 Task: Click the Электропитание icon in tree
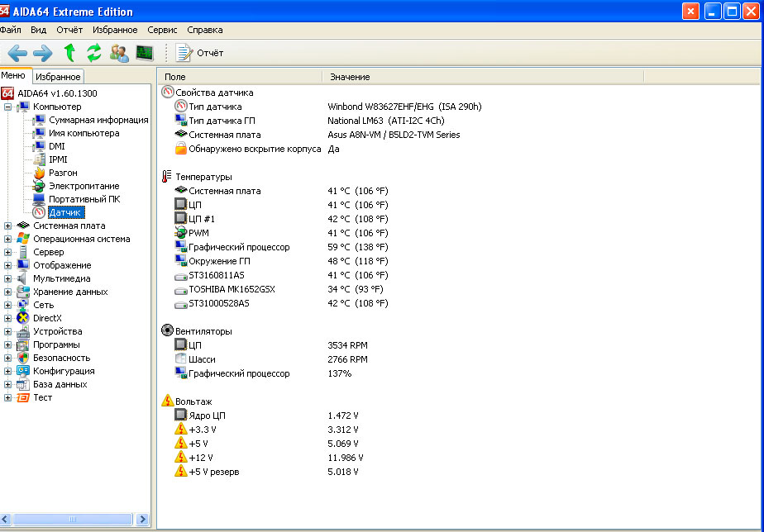tap(39, 186)
